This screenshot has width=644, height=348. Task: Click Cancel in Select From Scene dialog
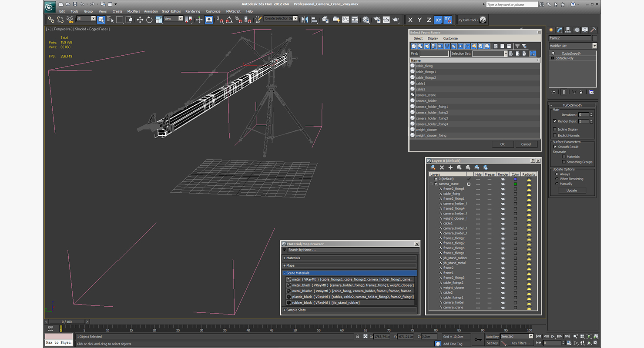point(526,144)
